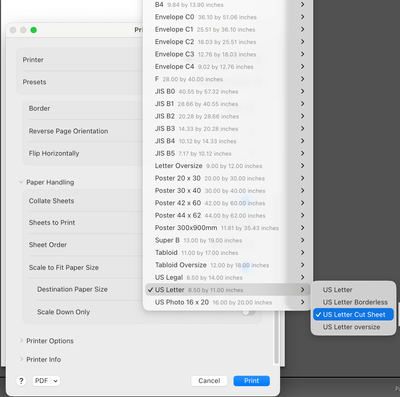Click the Presets label row

coord(34,82)
